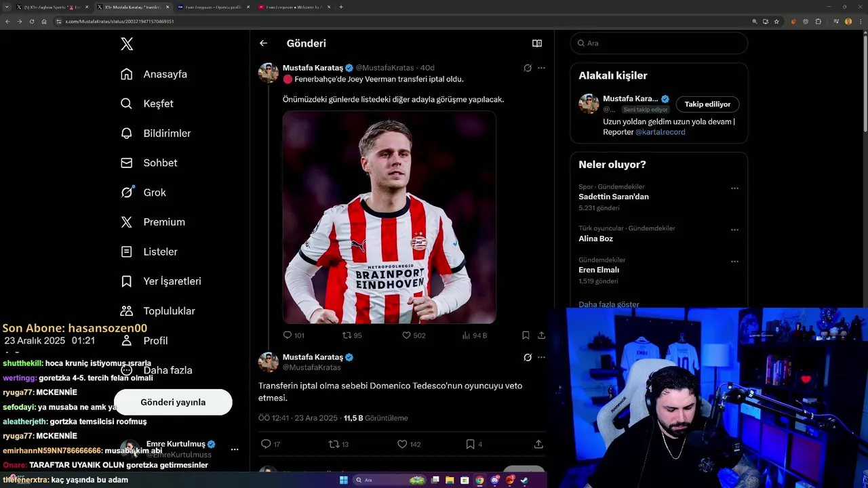Click Grok icon on first Mustafa Karataş post

point(528,68)
